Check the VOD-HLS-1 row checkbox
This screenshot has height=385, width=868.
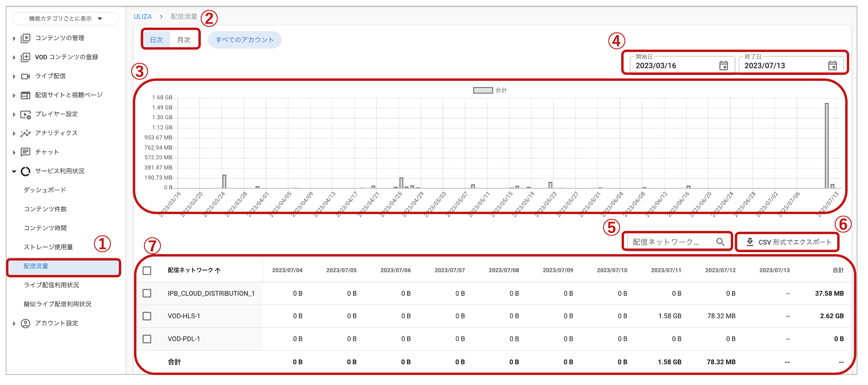(147, 316)
